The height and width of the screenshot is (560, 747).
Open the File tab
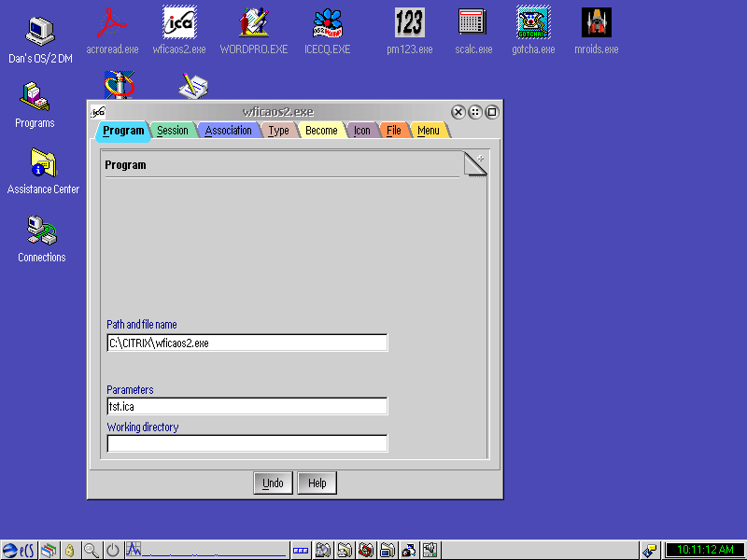tap(394, 131)
